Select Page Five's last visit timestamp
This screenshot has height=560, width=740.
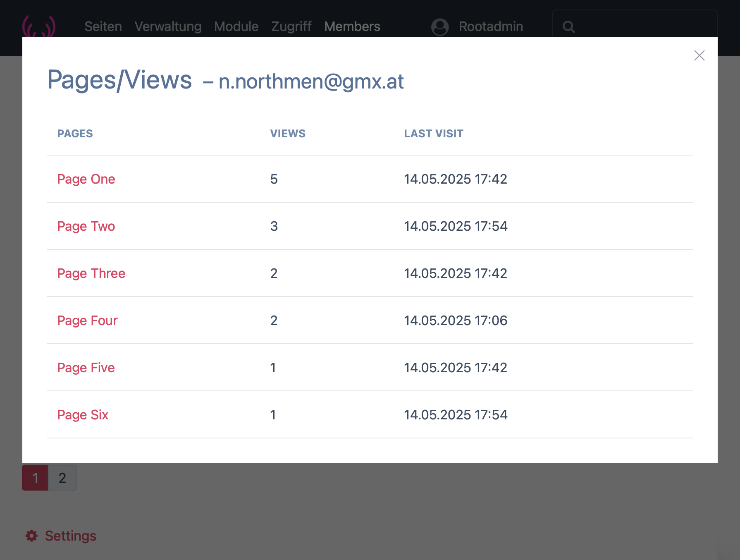456,368
